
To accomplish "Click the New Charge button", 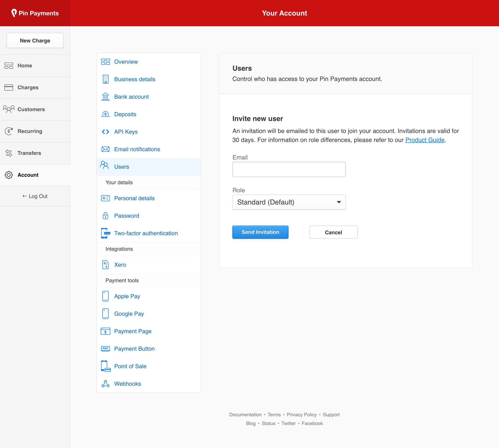I will coord(35,41).
